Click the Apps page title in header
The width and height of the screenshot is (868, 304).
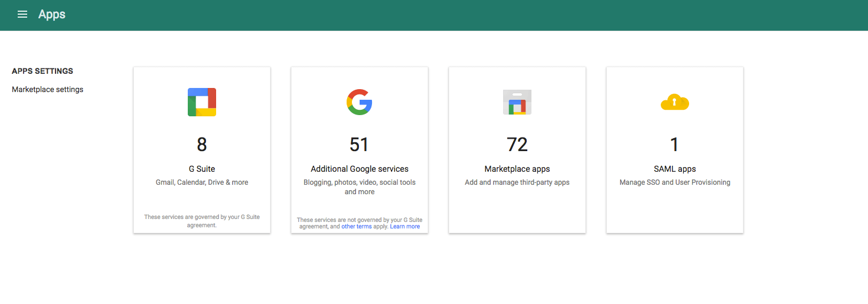52,14
